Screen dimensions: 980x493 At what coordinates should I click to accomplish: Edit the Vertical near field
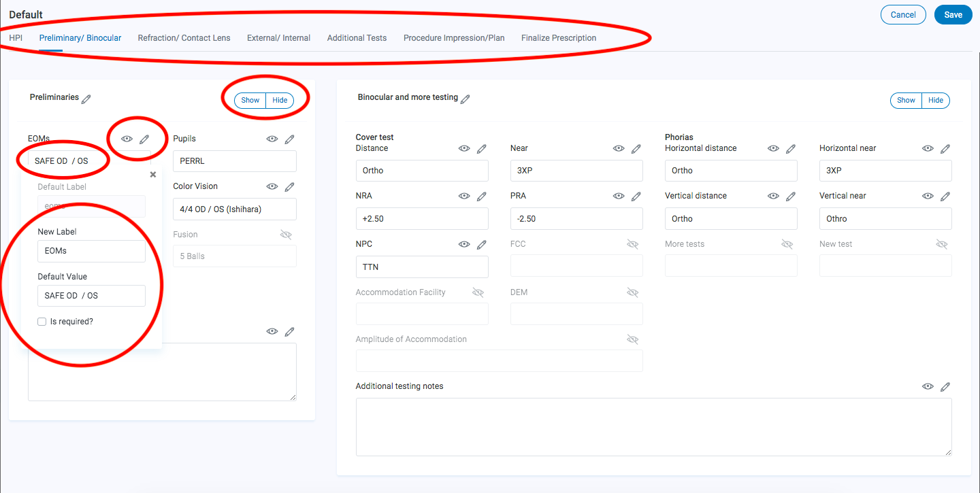click(x=945, y=196)
